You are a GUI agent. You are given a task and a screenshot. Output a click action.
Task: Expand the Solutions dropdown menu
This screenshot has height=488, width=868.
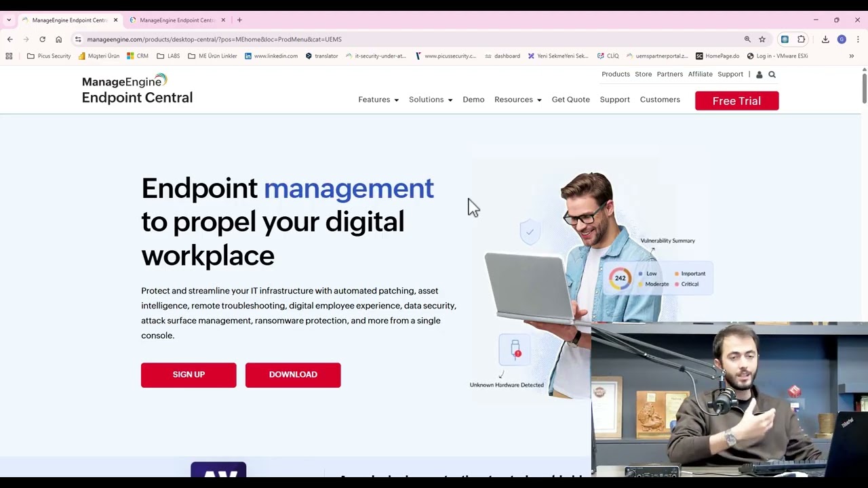coord(431,100)
